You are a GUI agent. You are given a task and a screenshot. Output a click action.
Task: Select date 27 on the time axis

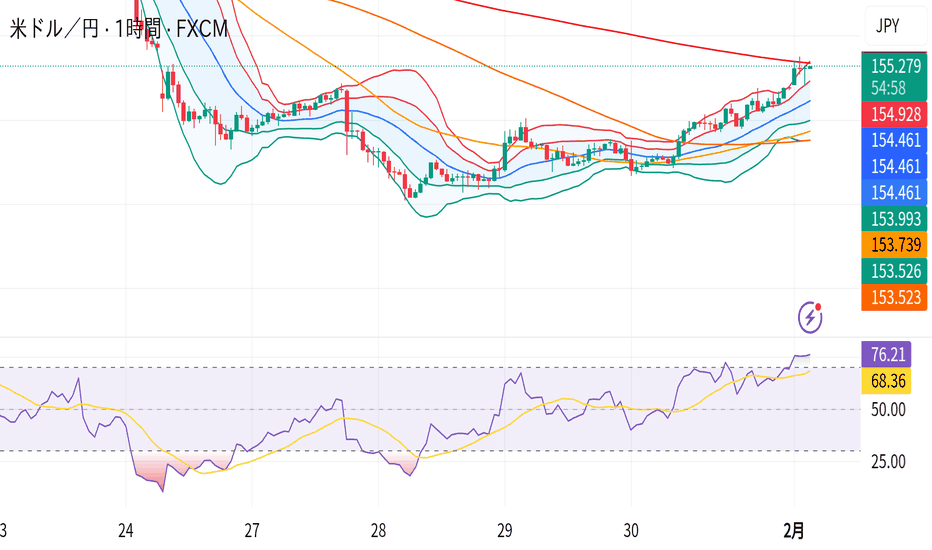[252, 530]
